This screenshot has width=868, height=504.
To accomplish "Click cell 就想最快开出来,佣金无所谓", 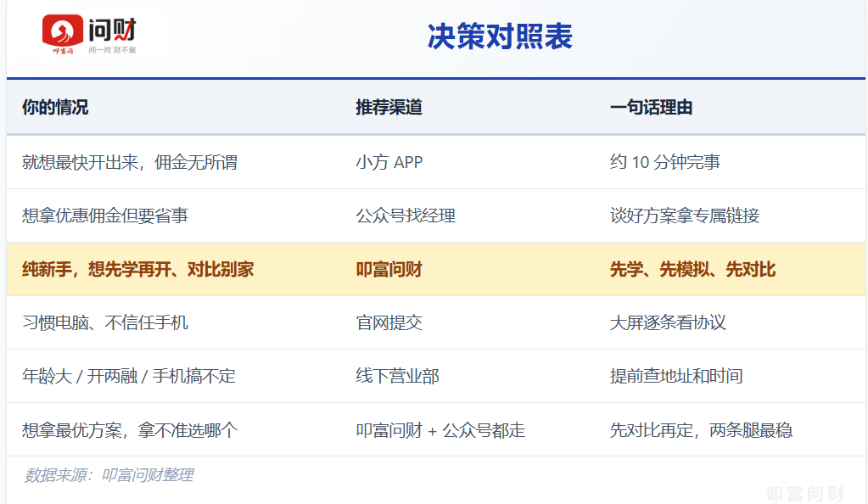I will [x=130, y=162].
